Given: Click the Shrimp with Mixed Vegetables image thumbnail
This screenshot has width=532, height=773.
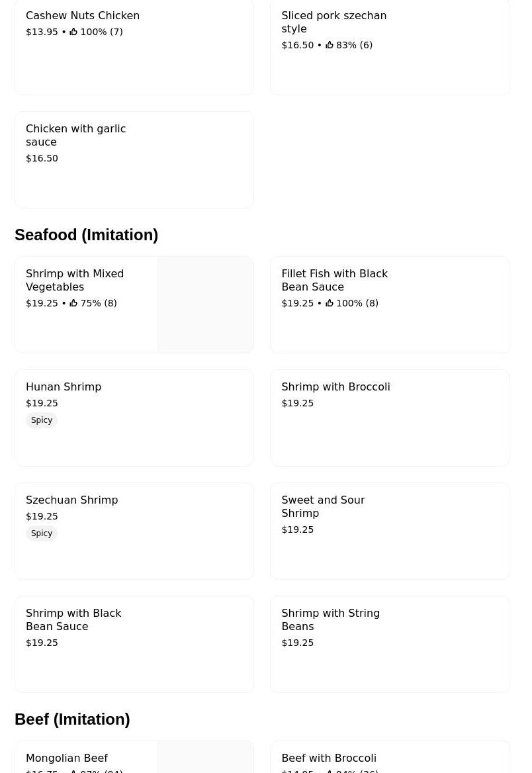Looking at the screenshot, I should 205,304.
